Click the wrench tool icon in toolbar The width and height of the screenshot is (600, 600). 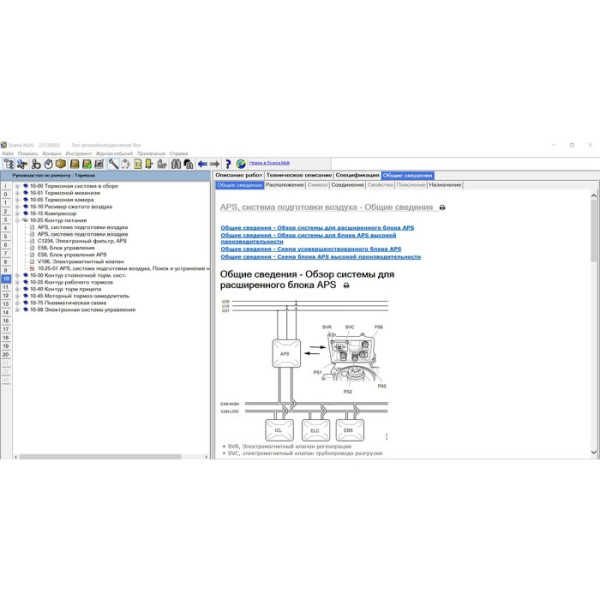click(114, 163)
